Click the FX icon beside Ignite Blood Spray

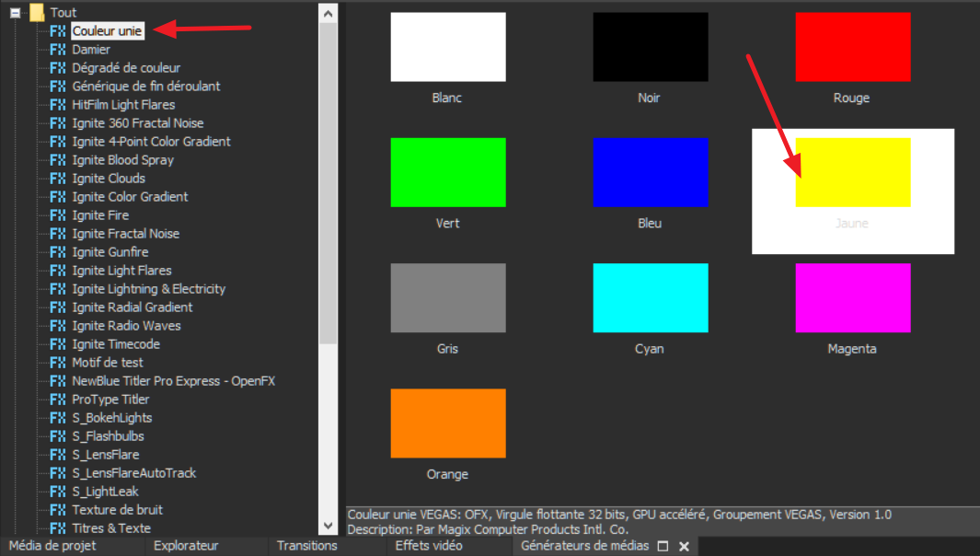(58, 160)
